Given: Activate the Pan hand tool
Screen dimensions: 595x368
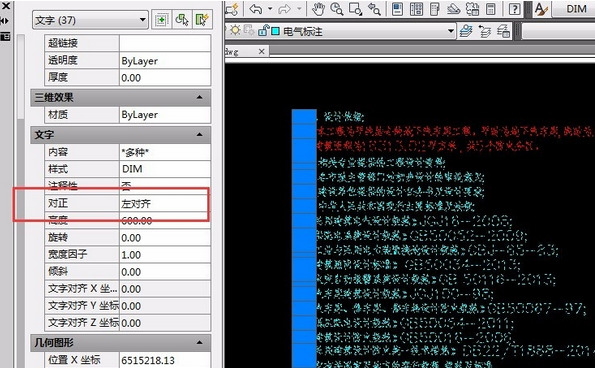Looking at the screenshot, I should (318, 9).
